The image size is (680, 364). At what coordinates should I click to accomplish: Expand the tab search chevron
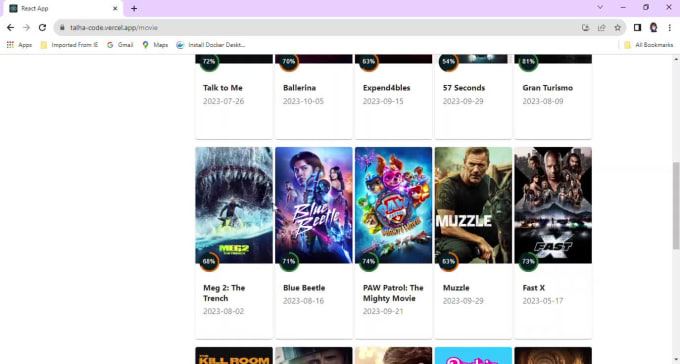[x=600, y=7]
